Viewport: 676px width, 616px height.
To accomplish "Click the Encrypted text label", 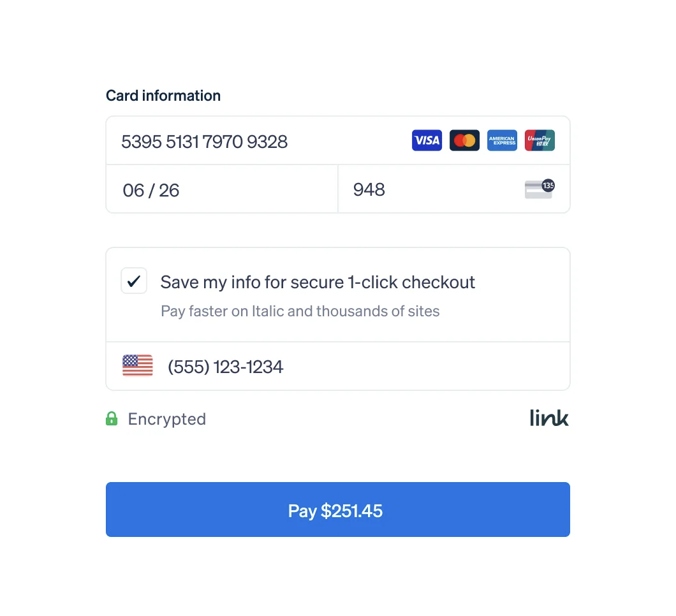I will (167, 419).
